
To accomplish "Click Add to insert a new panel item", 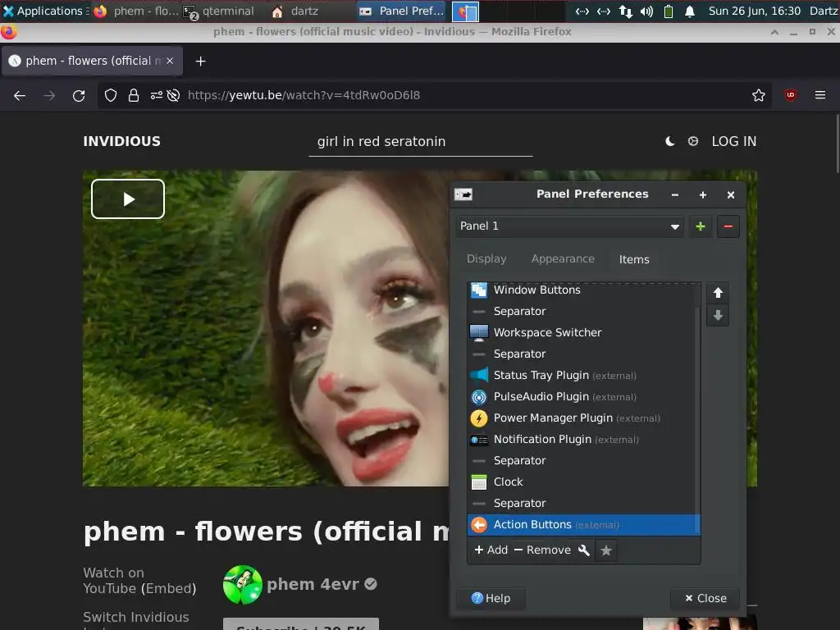I will coord(491,550).
